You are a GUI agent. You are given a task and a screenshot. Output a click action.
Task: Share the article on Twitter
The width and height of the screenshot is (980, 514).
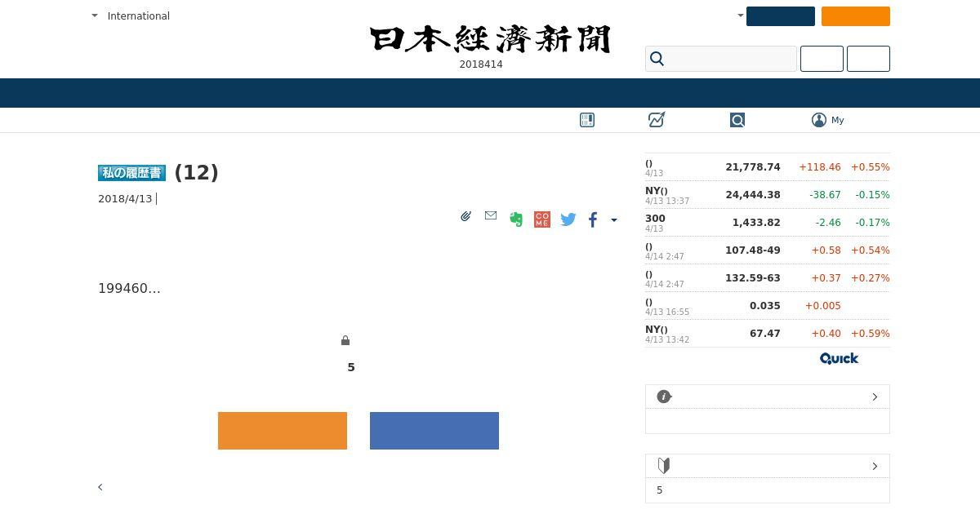pos(568,219)
